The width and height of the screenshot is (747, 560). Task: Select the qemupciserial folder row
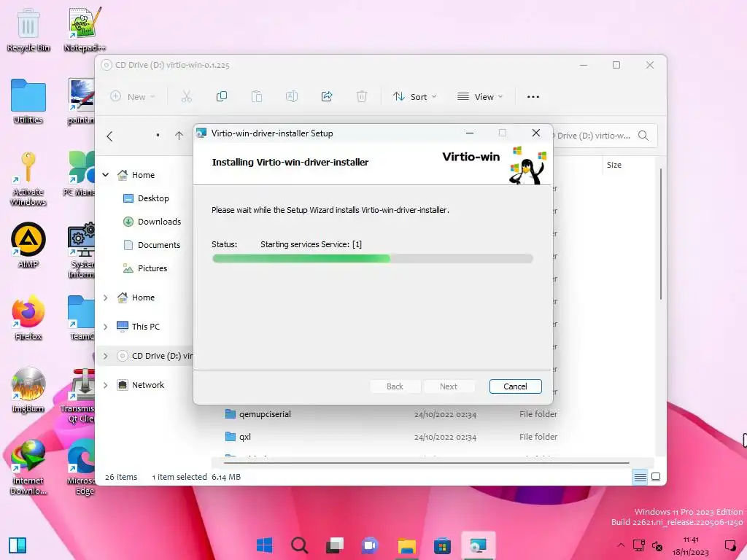tap(391, 414)
